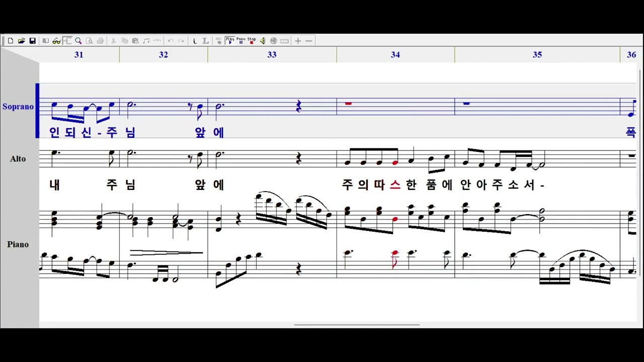Viewport: 644px width, 362px height.
Task: Select the magnifying glass zoom tool
Action: (x=78, y=41)
